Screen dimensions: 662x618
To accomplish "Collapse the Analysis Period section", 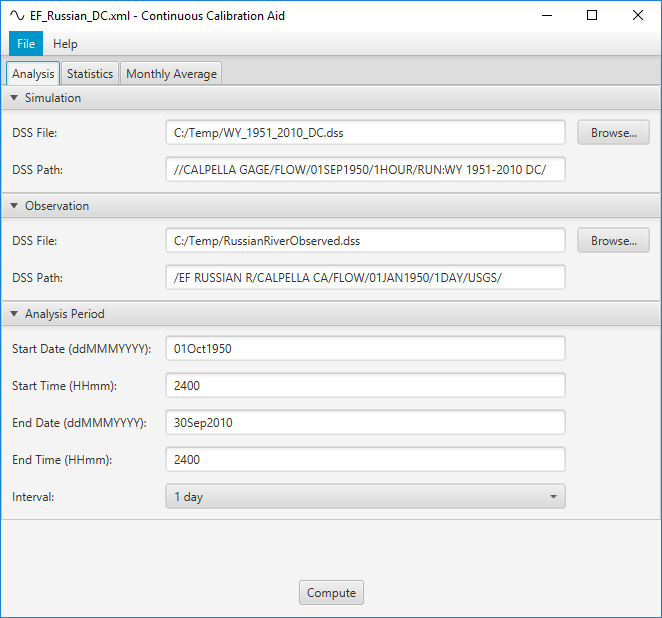I will coord(14,314).
